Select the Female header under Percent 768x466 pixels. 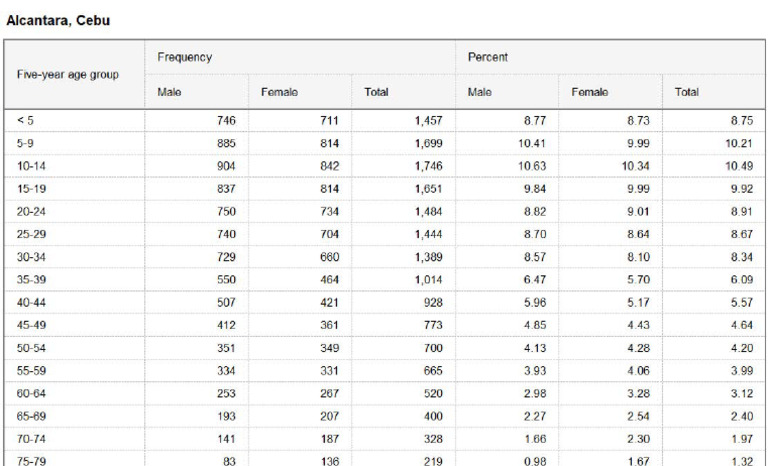590,92
